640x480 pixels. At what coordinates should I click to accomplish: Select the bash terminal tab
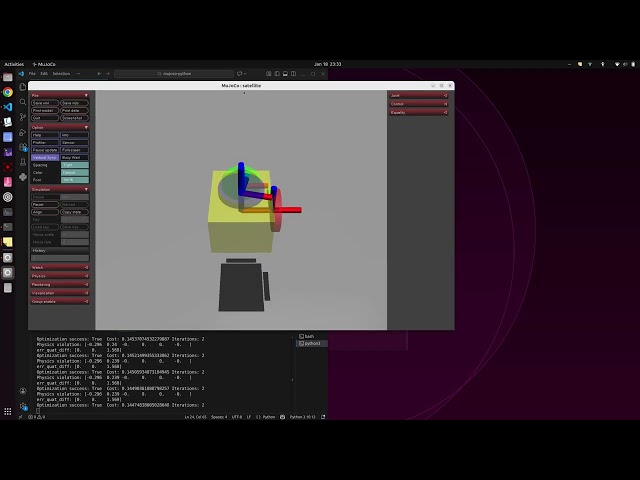coord(312,336)
